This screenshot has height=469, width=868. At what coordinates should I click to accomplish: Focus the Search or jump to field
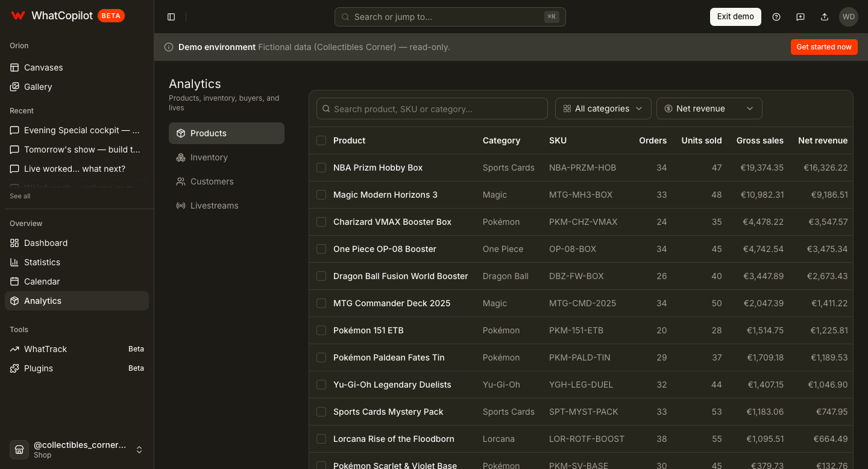(x=450, y=17)
